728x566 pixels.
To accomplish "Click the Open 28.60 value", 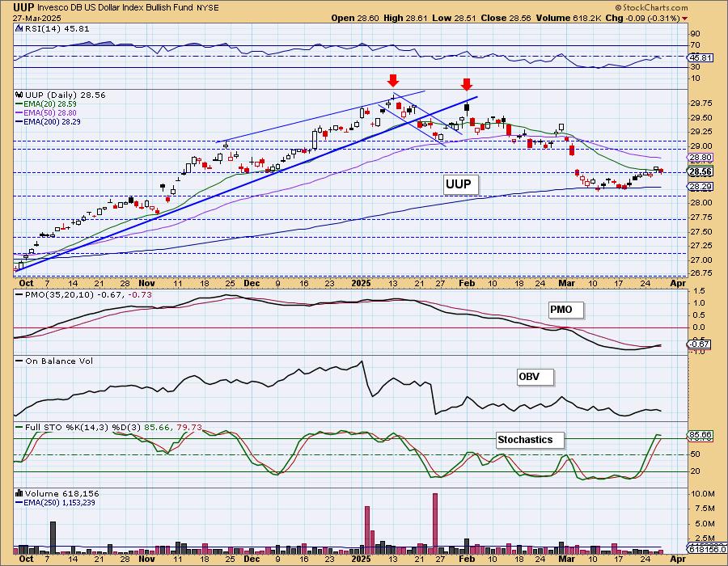I will point(355,18).
